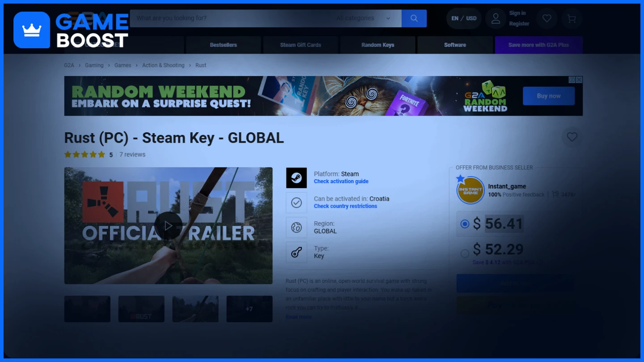Screen dimensions: 644x362
Task: Click the 100% Positive feedback text
Action: [516, 194]
